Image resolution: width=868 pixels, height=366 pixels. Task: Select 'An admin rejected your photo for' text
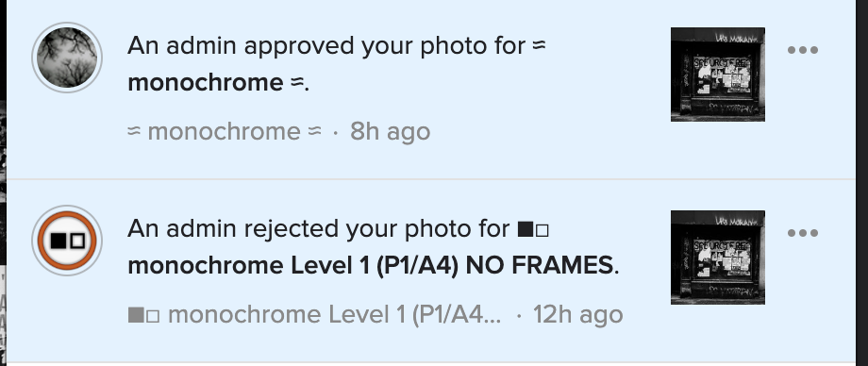tap(319, 229)
